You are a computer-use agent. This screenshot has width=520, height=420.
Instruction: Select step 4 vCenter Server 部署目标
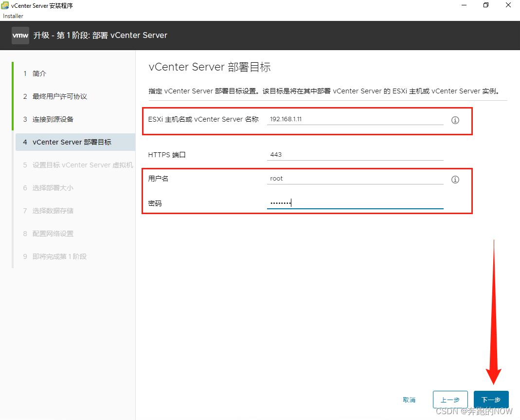[x=75, y=142]
